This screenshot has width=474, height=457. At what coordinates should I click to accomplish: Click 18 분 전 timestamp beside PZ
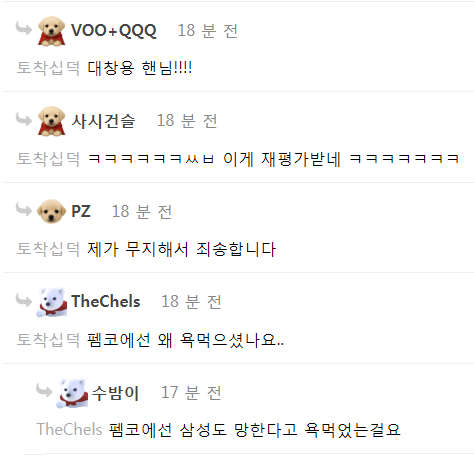pos(142,211)
